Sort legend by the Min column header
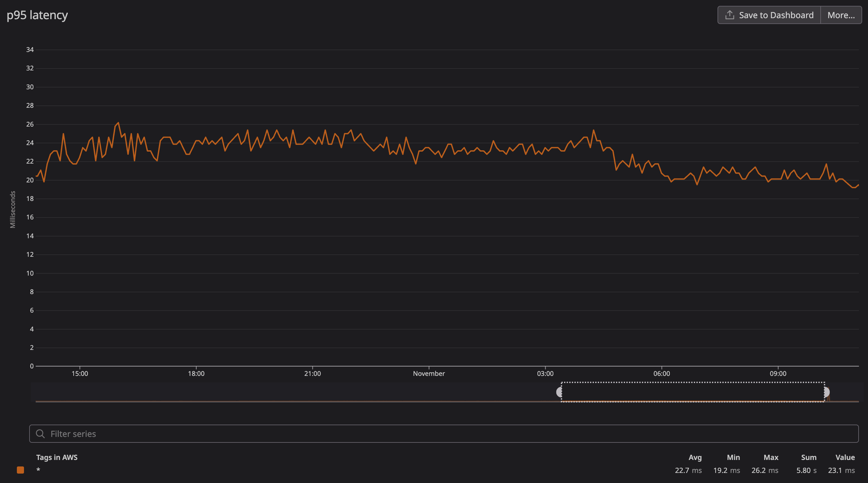The width and height of the screenshot is (868, 483). [733, 457]
